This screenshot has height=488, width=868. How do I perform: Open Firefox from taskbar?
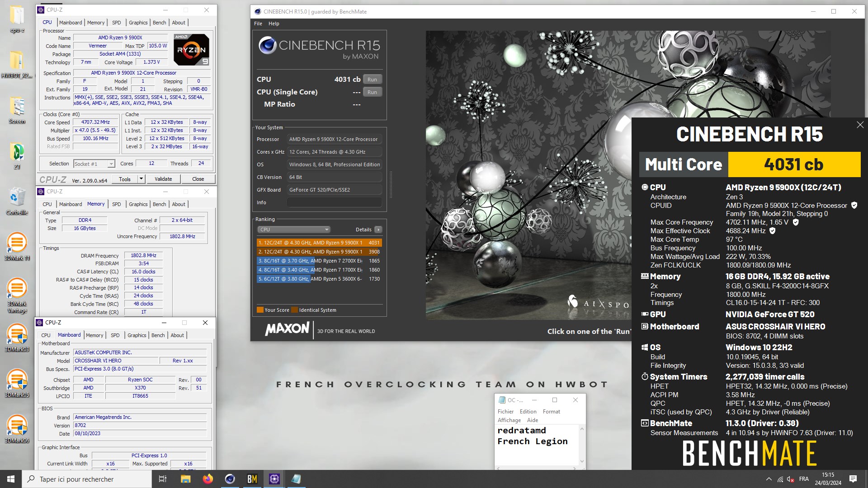point(208,479)
